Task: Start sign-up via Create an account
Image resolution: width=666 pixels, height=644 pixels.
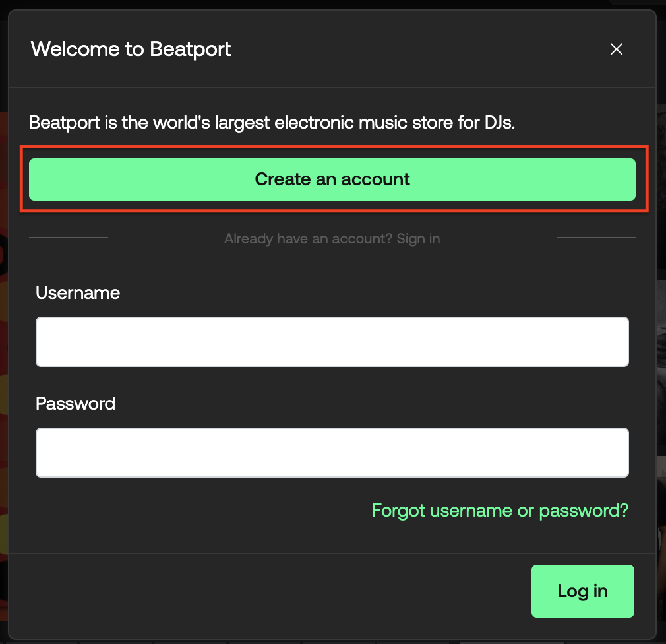Action: (x=332, y=179)
